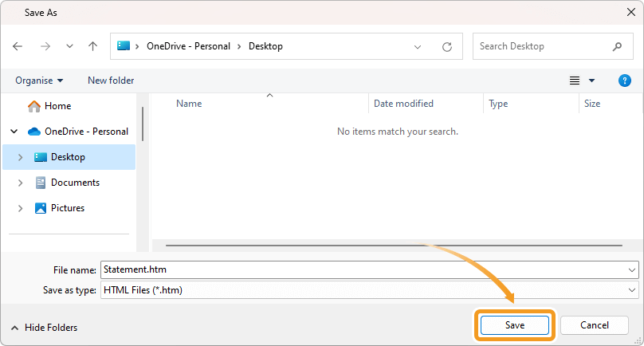Open Pictures folder in navigation pane

(x=60, y=208)
